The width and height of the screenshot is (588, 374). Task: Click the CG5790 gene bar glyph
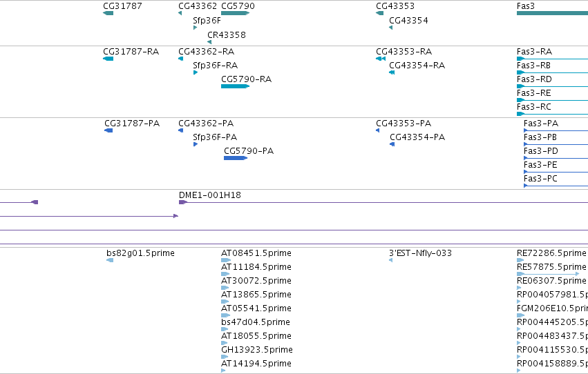(x=235, y=13)
